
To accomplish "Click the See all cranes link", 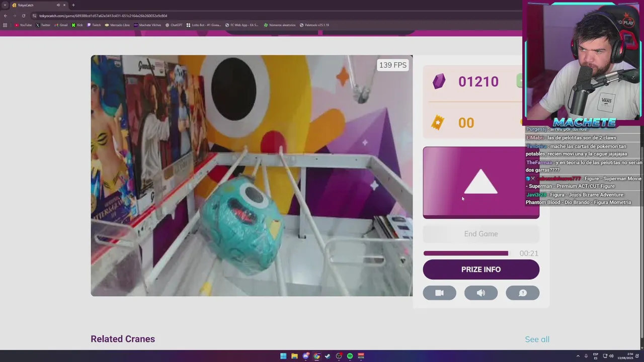I will [537, 339].
